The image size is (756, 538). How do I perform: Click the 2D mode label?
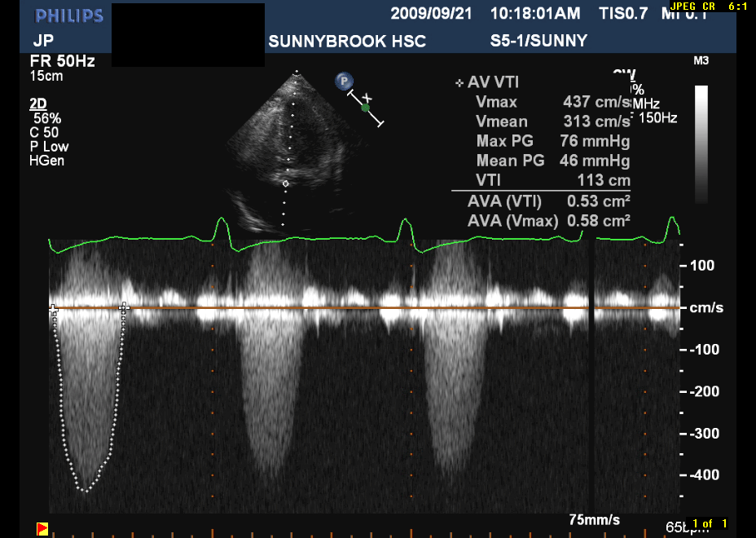pos(38,104)
